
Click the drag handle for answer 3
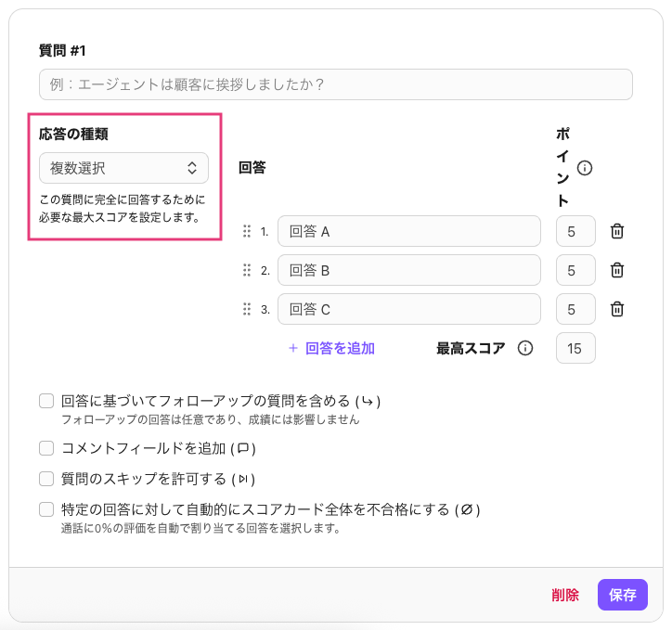pos(247,309)
